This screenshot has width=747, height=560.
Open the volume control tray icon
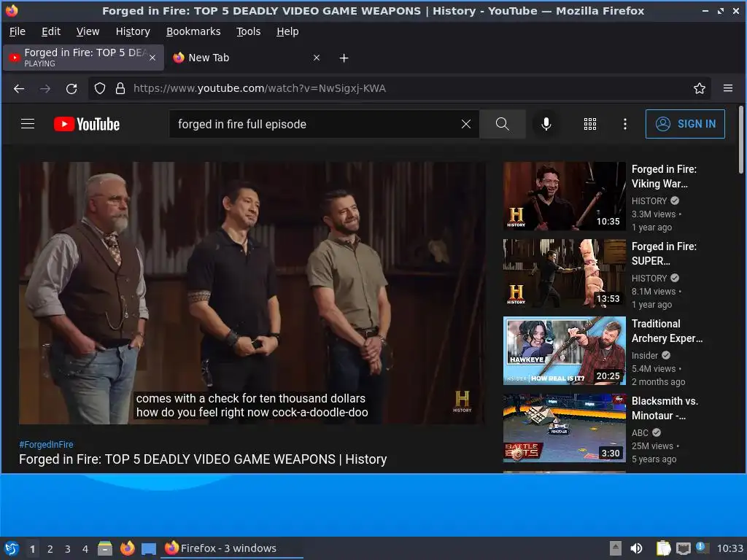pos(636,548)
